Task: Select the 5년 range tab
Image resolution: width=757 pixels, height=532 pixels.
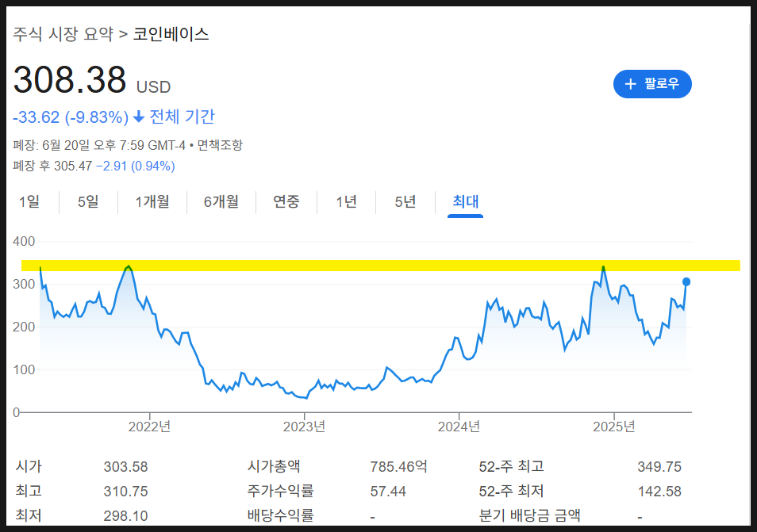Action: 405,201
